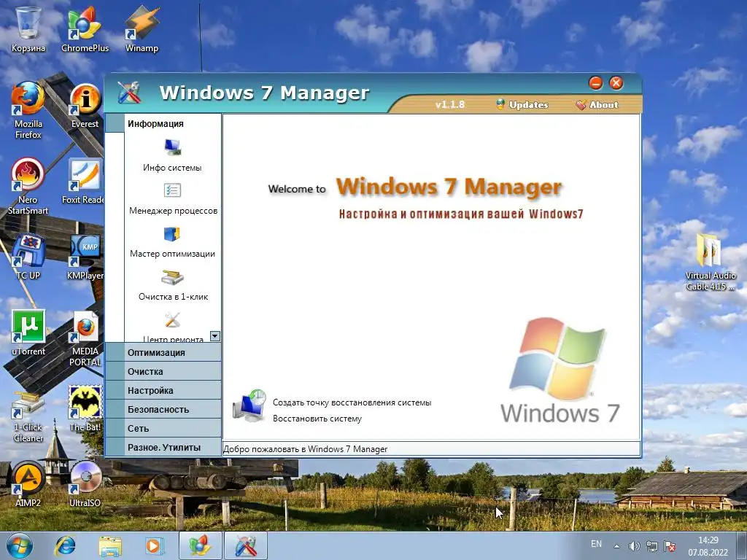This screenshot has width=747, height=560.
Task: Switch to the Сеть section
Action: [x=163, y=429]
